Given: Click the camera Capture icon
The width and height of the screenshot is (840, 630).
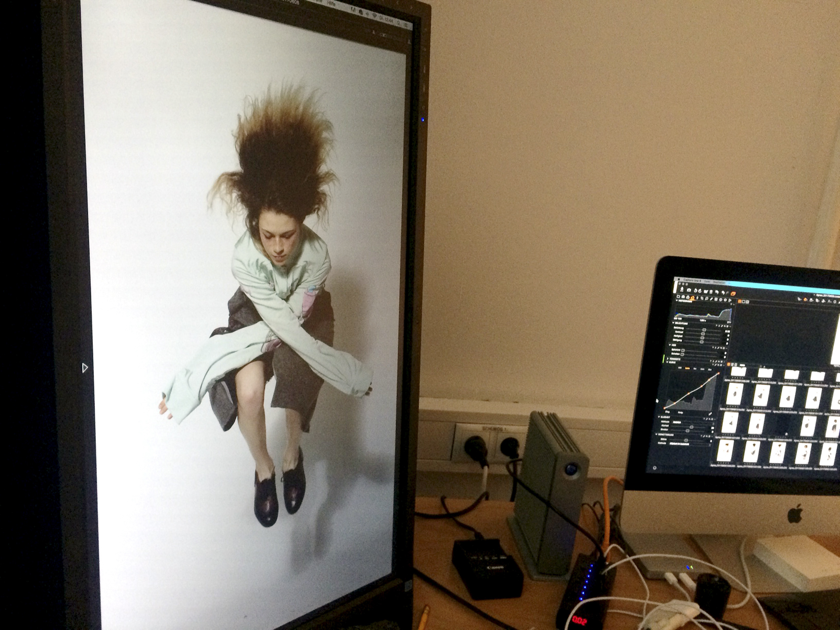Looking at the screenshot, I should point(689,290).
